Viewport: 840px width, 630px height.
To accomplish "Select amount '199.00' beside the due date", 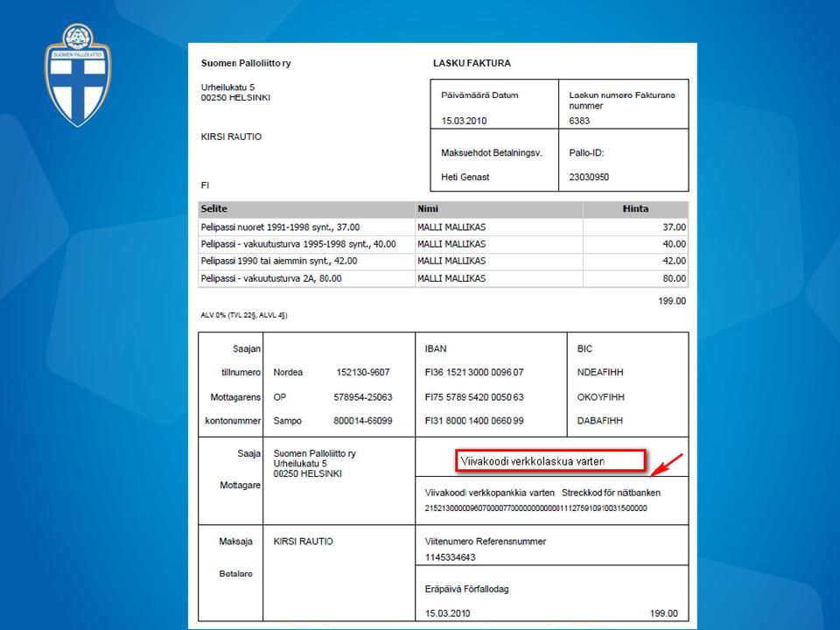I will [664, 614].
